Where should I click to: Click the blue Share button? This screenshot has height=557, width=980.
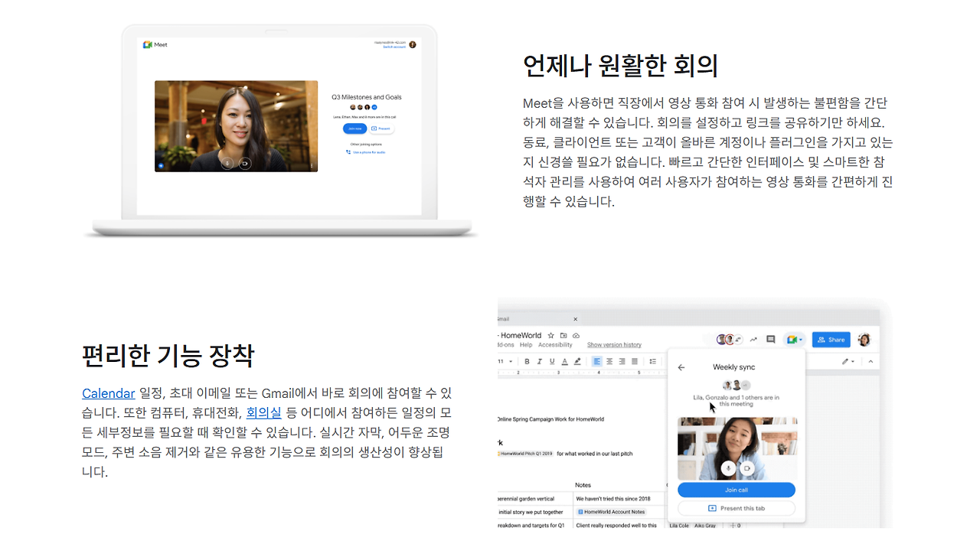coord(831,339)
